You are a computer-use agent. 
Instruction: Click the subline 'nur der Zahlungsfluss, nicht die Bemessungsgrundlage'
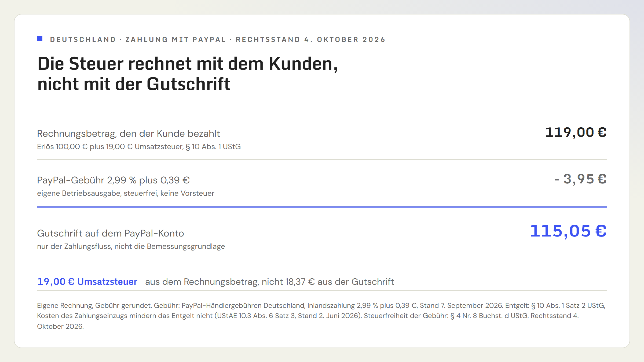(x=131, y=246)
